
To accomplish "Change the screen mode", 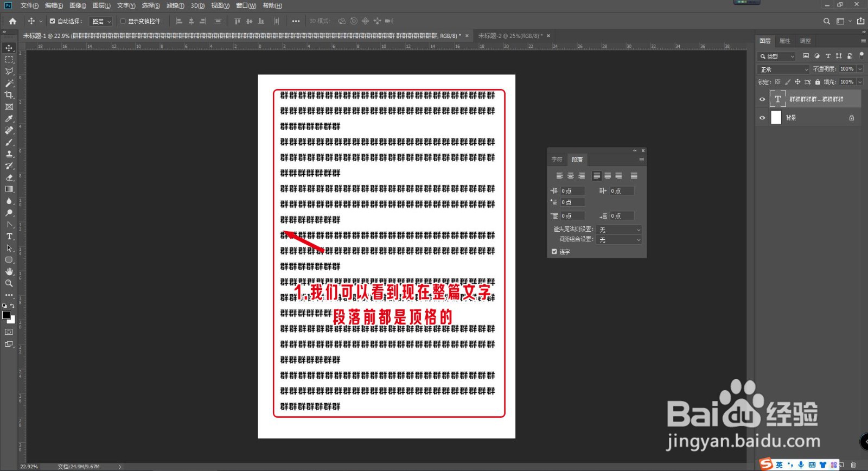I will [x=9, y=344].
